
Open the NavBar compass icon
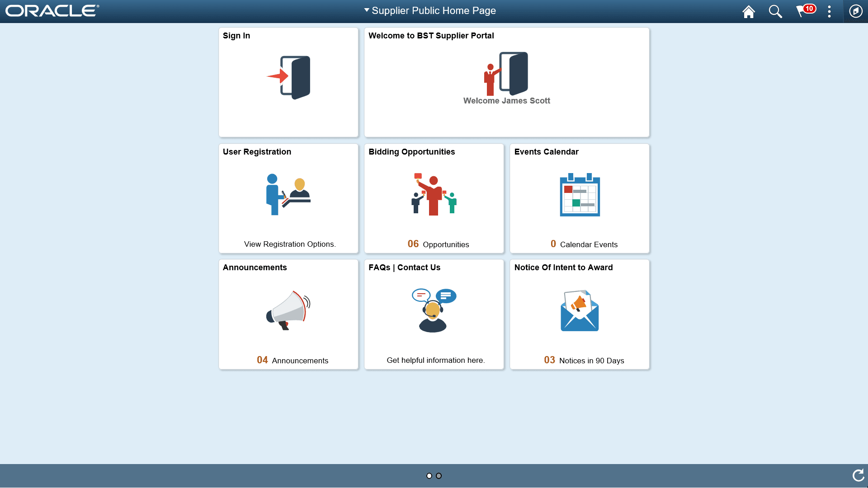point(855,11)
